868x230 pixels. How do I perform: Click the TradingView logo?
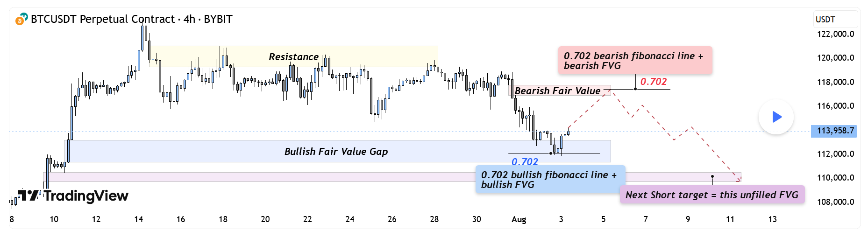[x=73, y=196]
